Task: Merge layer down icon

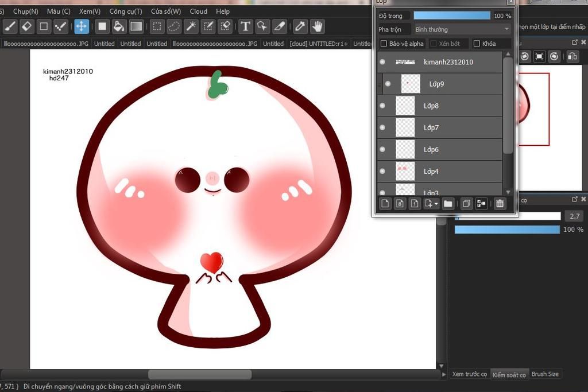Action: [x=481, y=204]
